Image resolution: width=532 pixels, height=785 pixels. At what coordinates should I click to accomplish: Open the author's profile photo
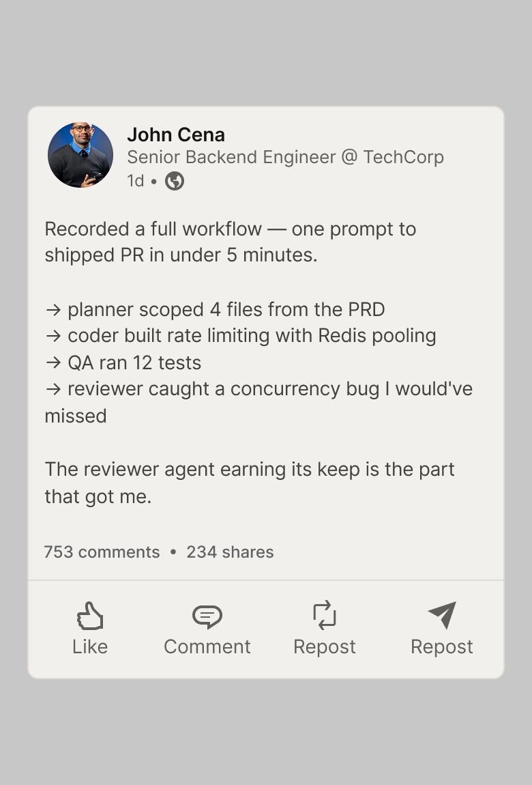[x=80, y=155]
